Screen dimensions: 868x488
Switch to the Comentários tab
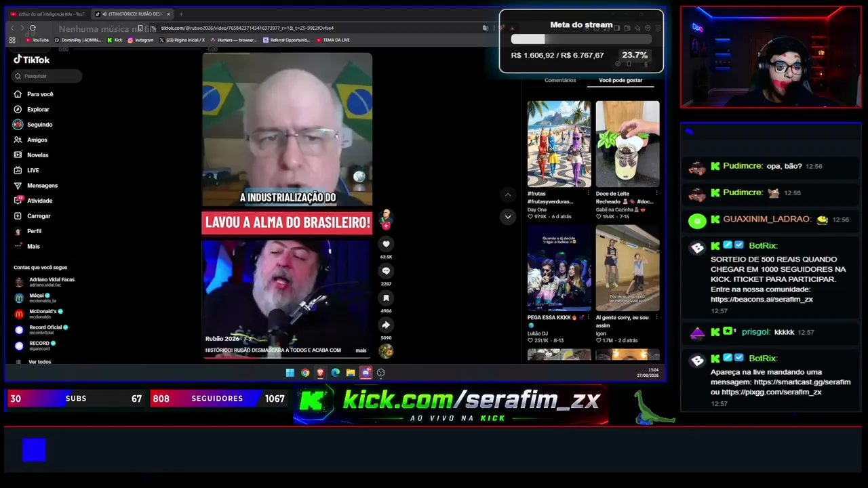(560, 80)
